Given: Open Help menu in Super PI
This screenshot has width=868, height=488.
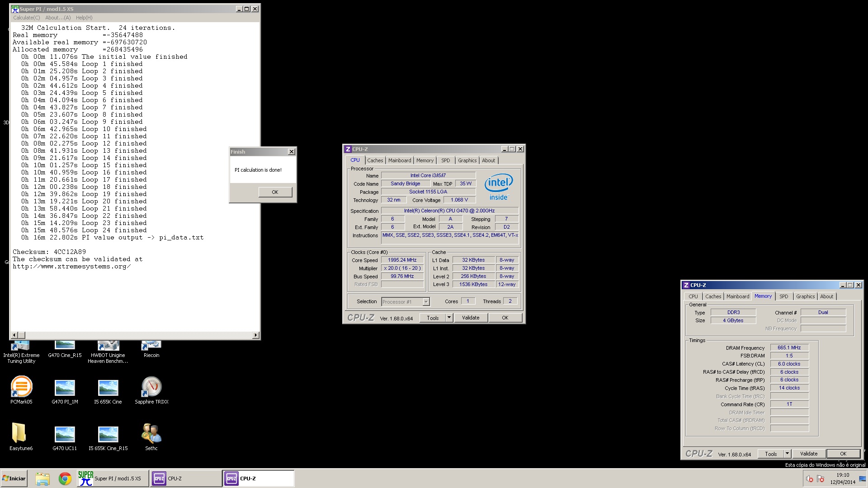Looking at the screenshot, I should (x=84, y=18).
